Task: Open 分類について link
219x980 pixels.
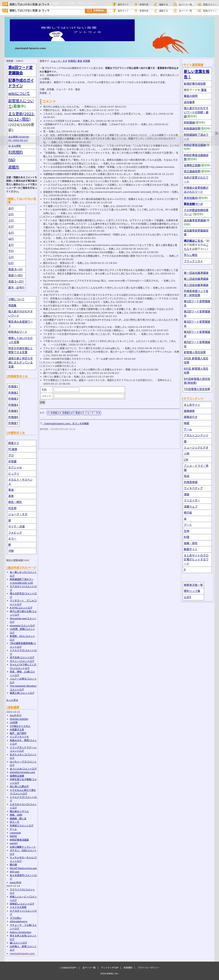Action: pos(16,299)
